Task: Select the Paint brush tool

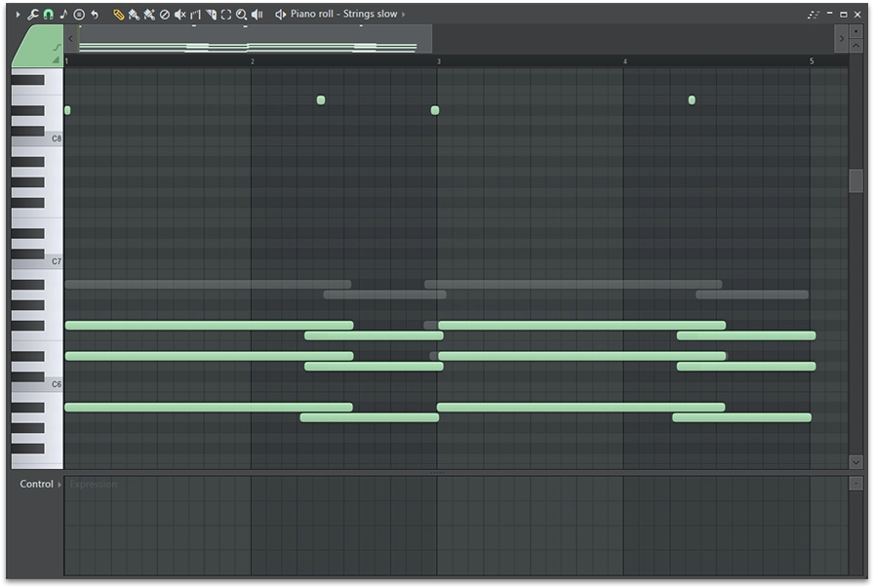Action: pyautogui.click(x=134, y=15)
